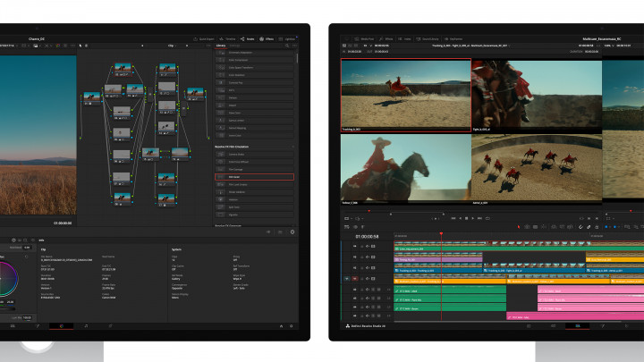This screenshot has height=362, width=644.
Task: Open Effects panel on the edit page toolbar
Action: 386,39
